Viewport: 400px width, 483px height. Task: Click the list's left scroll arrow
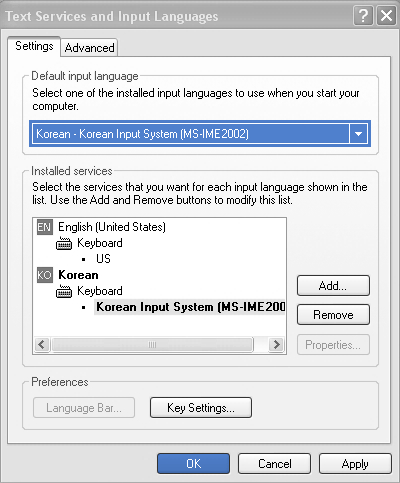click(42, 344)
